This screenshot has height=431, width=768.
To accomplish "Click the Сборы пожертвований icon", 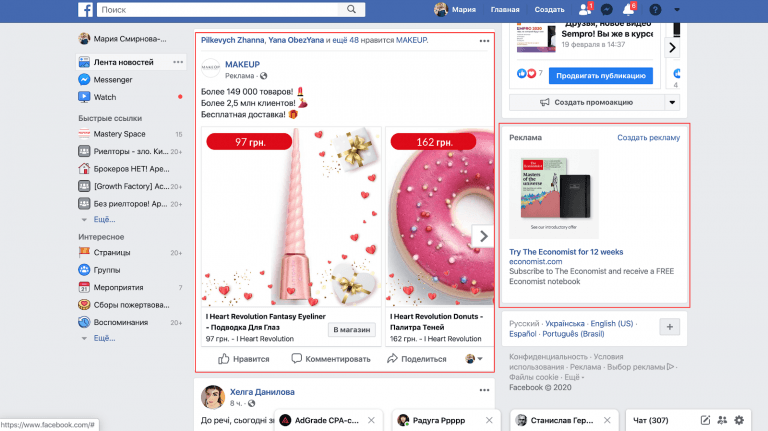I will tap(84, 305).
